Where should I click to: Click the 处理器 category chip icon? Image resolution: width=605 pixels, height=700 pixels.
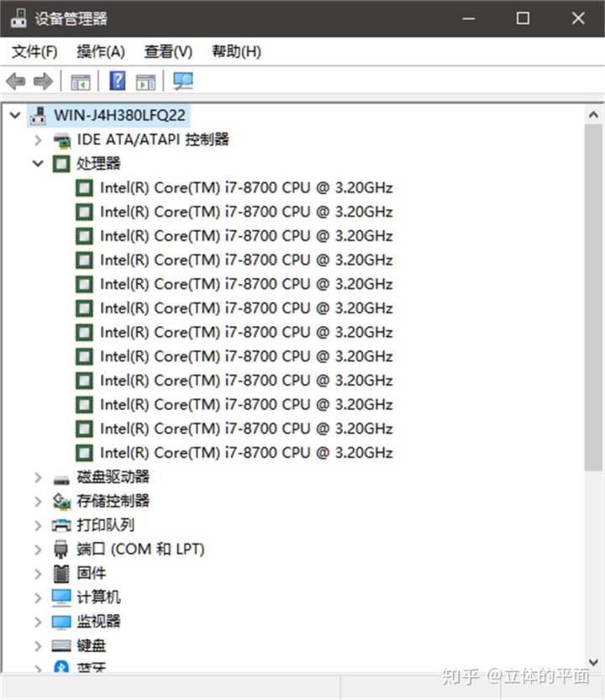[x=61, y=164]
